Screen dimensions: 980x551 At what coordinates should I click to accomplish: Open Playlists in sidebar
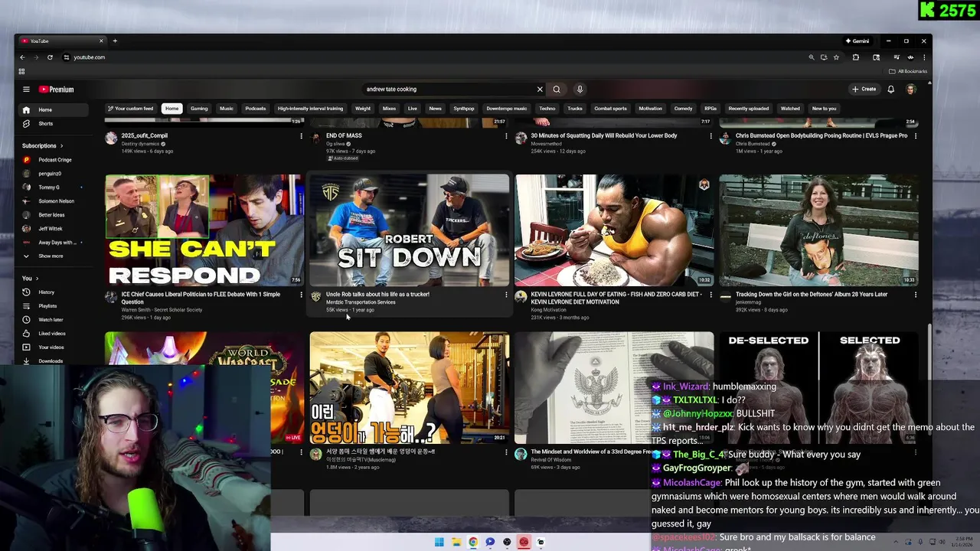[x=52, y=306]
